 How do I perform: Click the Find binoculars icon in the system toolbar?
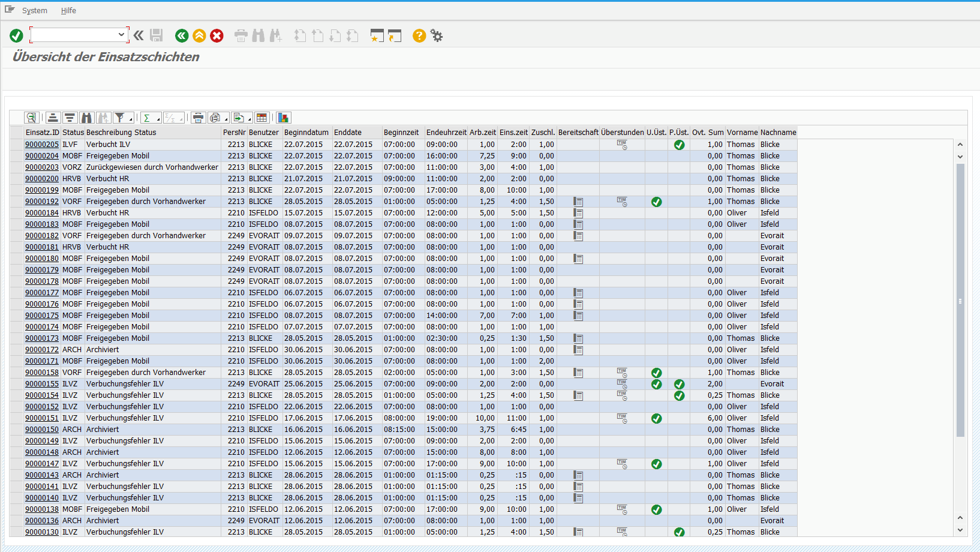(258, 36)
